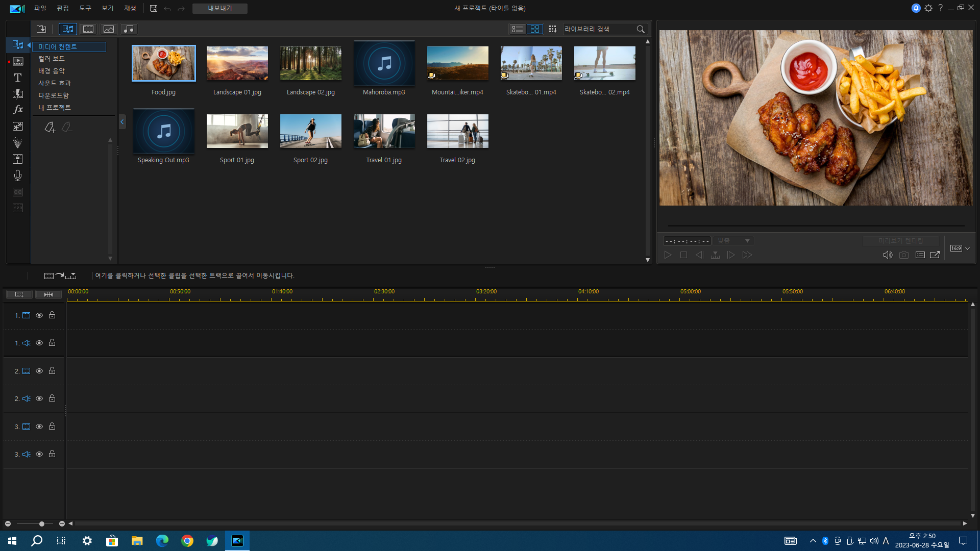Click the timeline zoom slider handle

(42, 523)
